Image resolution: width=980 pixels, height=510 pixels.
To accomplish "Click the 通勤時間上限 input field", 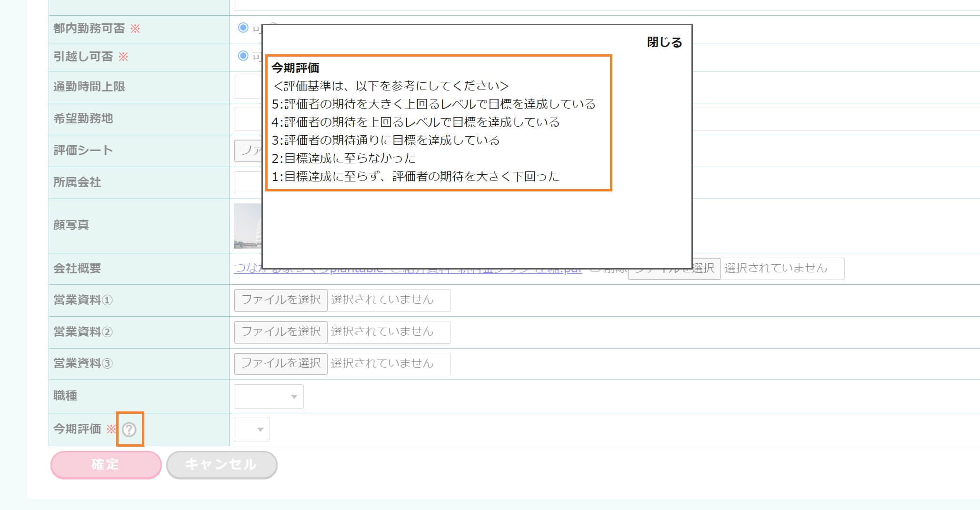I will pyautogui.click(x=248, y=87).
